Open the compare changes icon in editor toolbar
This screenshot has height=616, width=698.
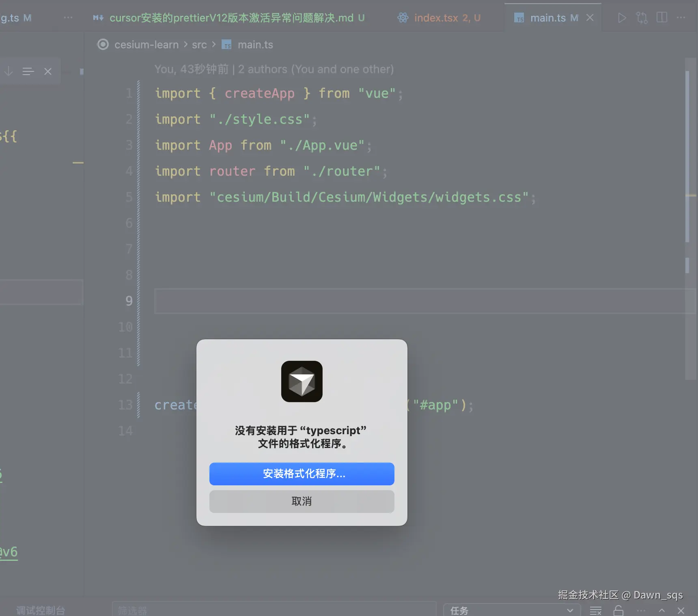(x=642, y=18)
